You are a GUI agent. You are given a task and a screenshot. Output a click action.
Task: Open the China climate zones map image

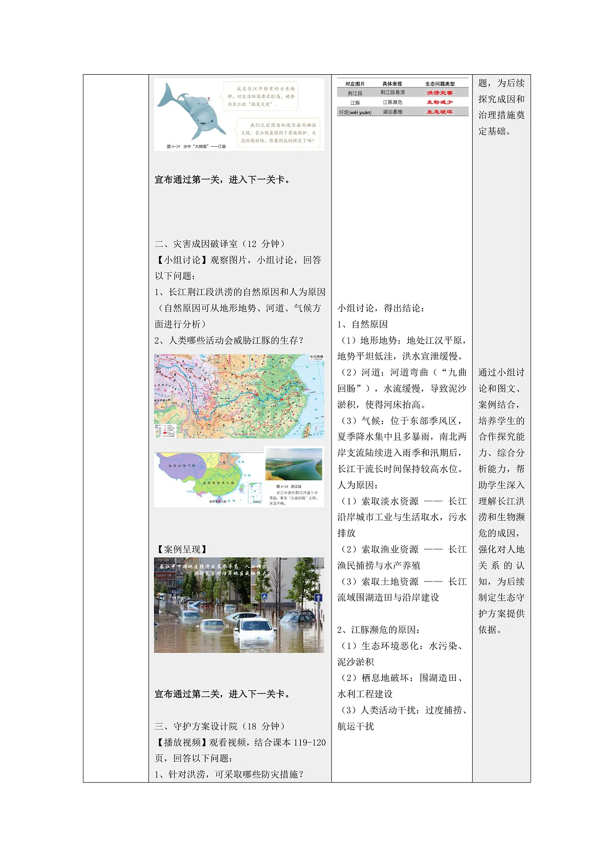[209, 479]
